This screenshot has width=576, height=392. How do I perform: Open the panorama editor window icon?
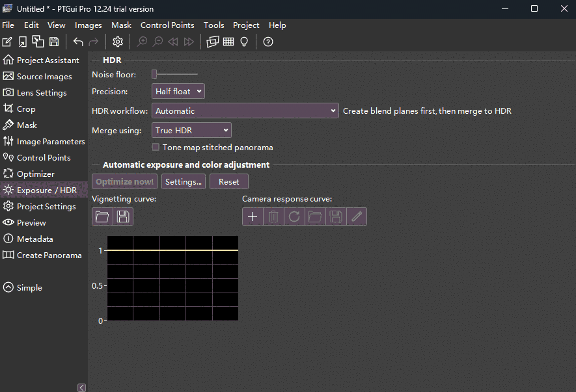[212, 42]
